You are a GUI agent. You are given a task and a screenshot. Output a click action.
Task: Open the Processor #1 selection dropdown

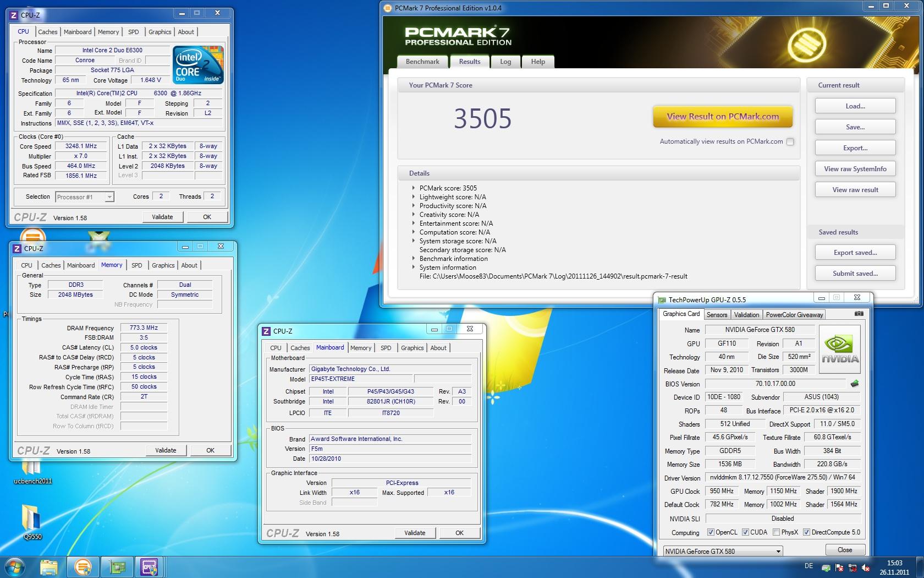pyautogui.click(x=85, y=197)
